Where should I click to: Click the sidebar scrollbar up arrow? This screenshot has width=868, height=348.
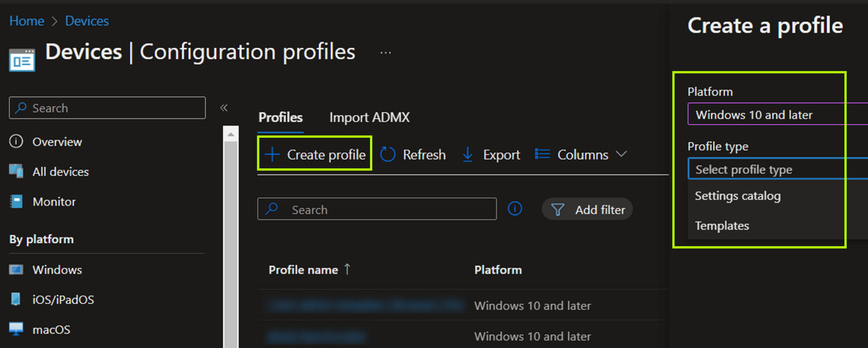pyautogui.click(x=231, y=134)
